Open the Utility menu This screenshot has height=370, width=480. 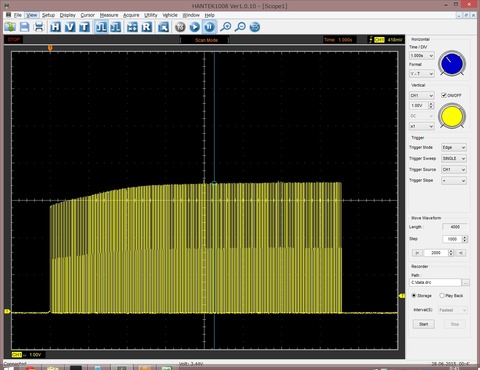click(x=151, y=15)
